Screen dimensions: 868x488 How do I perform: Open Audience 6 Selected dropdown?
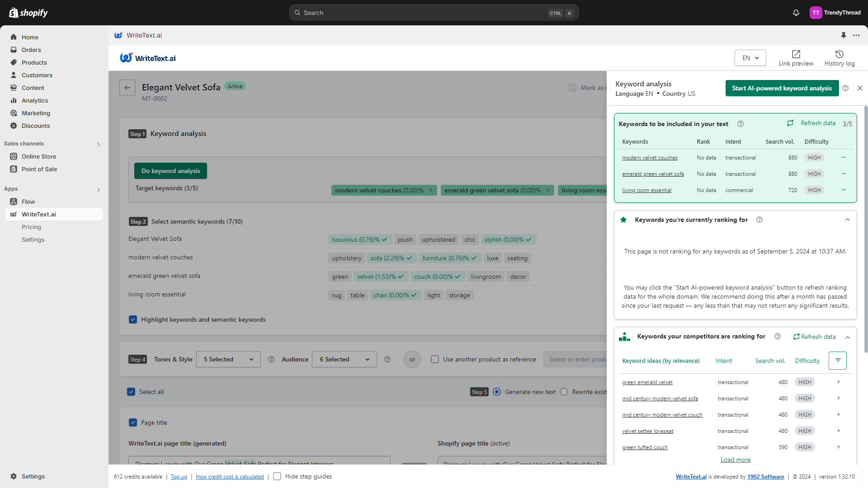344,359
